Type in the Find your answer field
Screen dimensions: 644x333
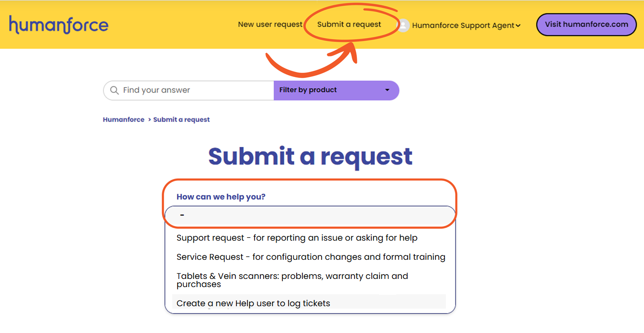[191, 90]
